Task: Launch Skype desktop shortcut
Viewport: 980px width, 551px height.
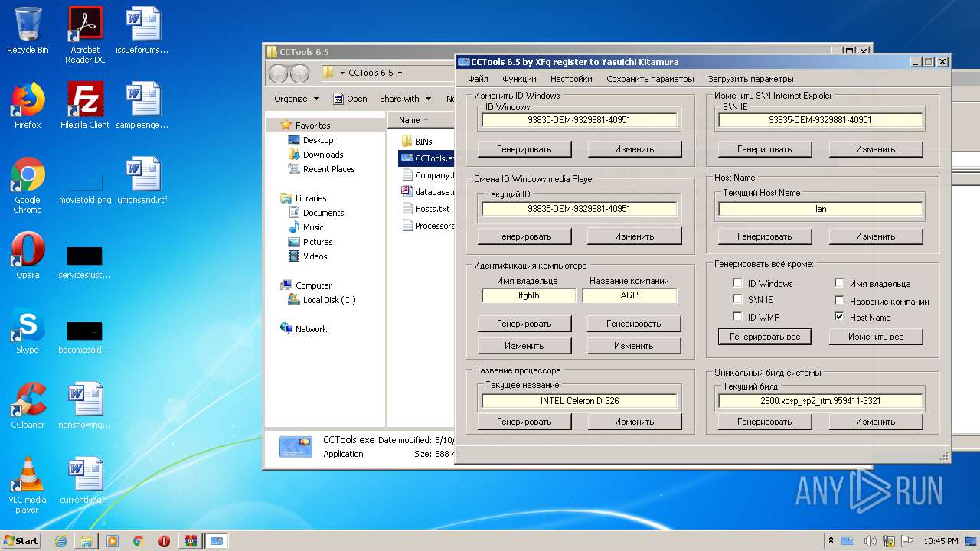Action: tap(28, 331)
